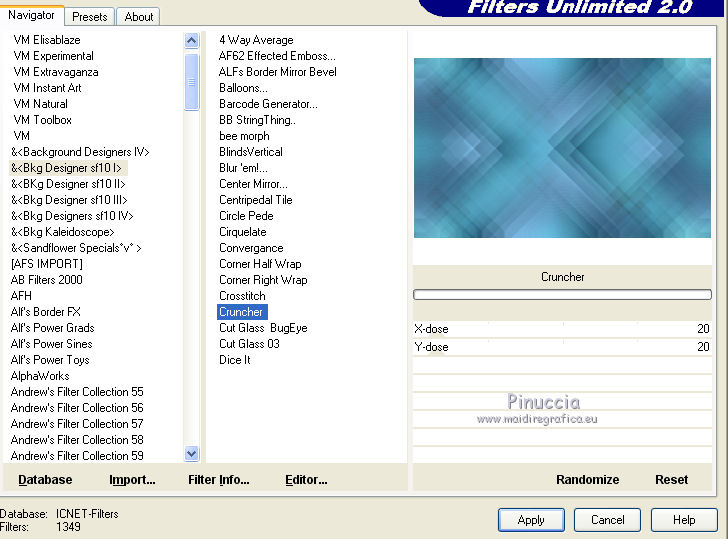Choose Center Mirror... filter
The image size is (728, 539).
(253, 184)
